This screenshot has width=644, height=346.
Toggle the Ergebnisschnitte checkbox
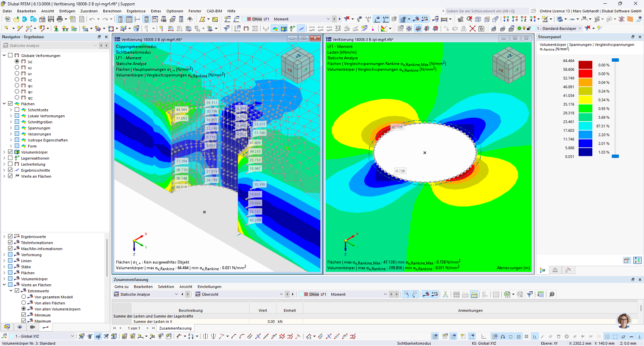[10, 170]
